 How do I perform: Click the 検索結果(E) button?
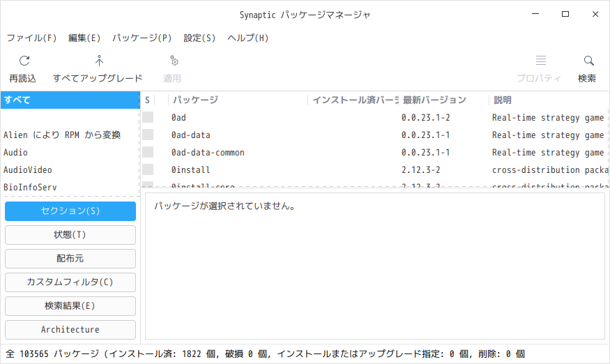coord(70,306)
